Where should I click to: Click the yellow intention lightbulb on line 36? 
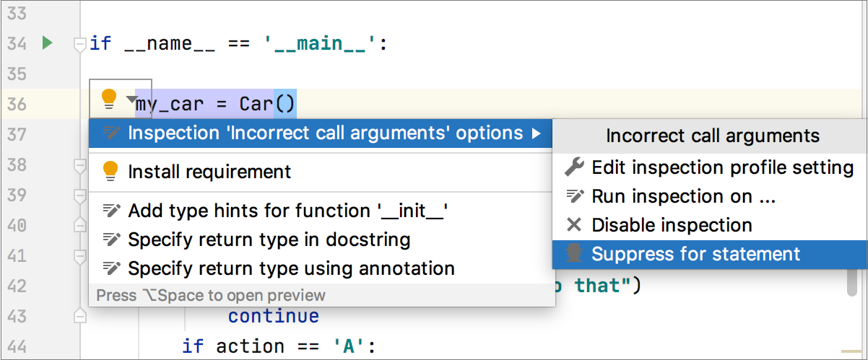[109, 98]
